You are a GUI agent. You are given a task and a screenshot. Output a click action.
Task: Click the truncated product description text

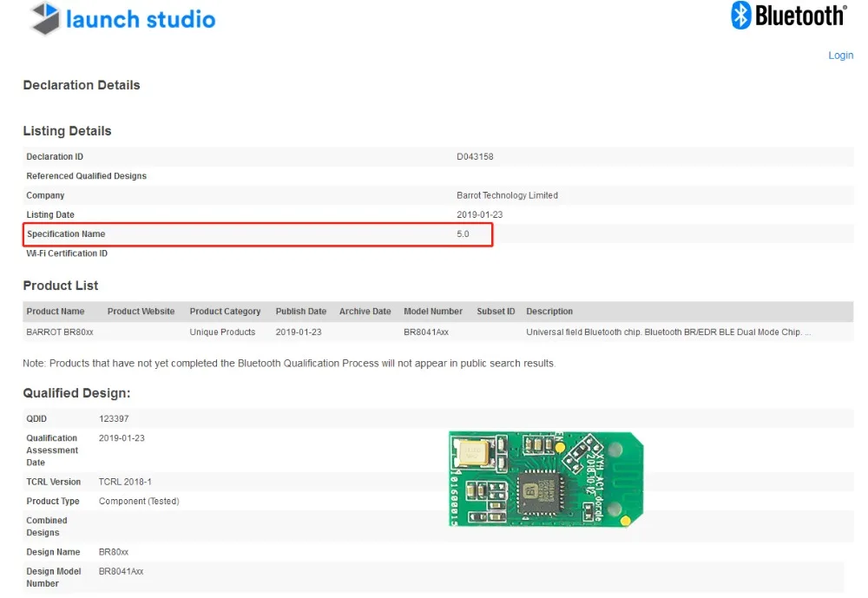[x=668, y=332]
